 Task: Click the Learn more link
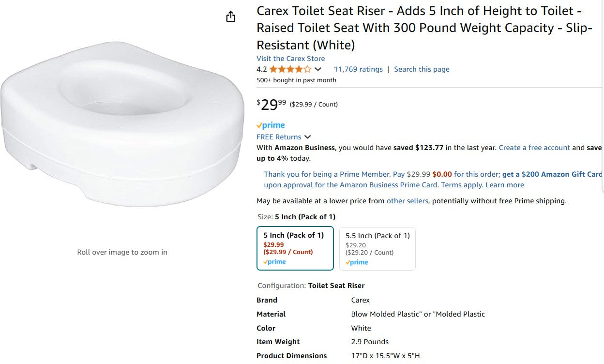[x=505, y=184]
